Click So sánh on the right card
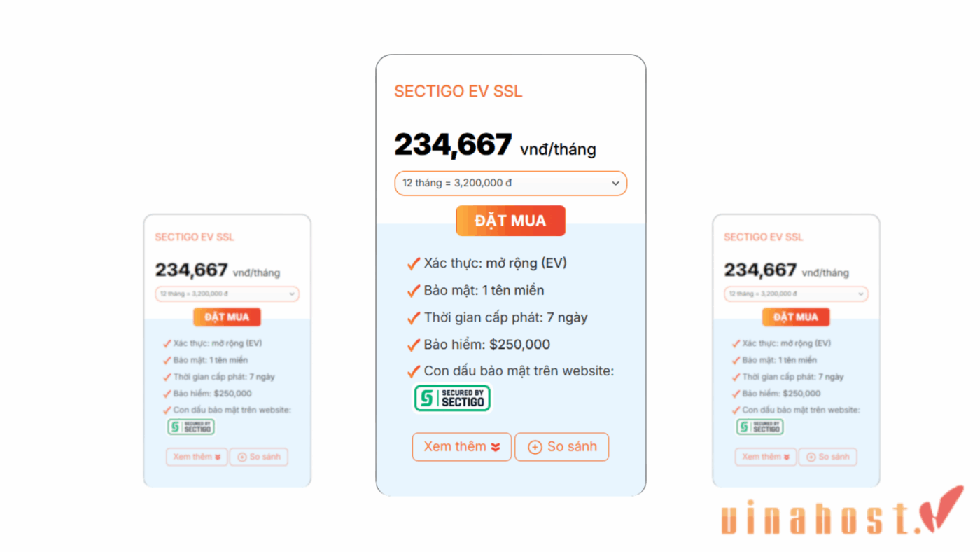 (827, 457)
